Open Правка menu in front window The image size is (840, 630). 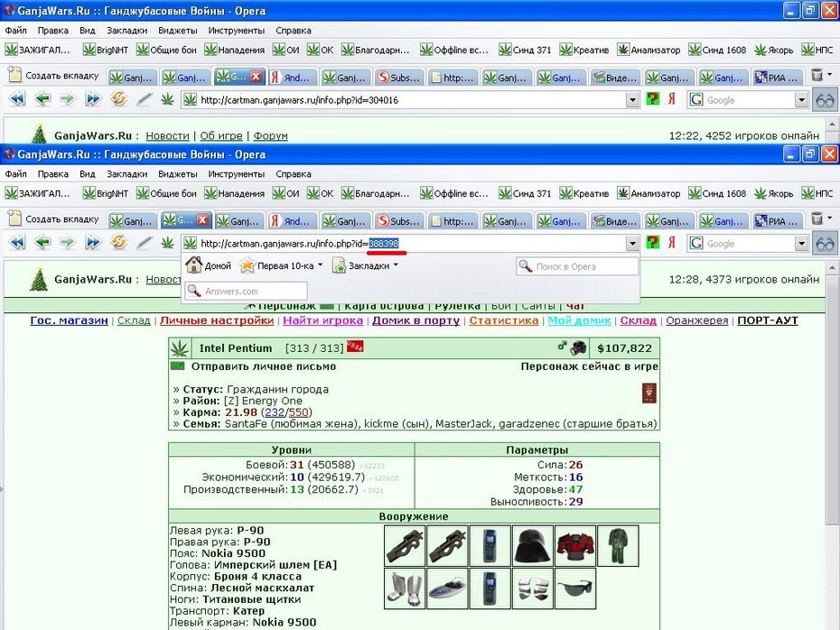click(x=53, y=174)
